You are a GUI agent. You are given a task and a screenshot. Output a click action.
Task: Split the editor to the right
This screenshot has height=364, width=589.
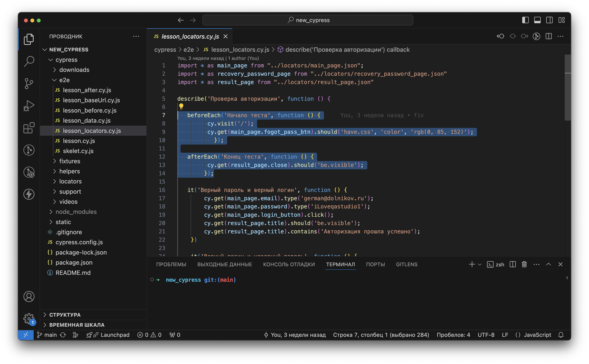549,36
